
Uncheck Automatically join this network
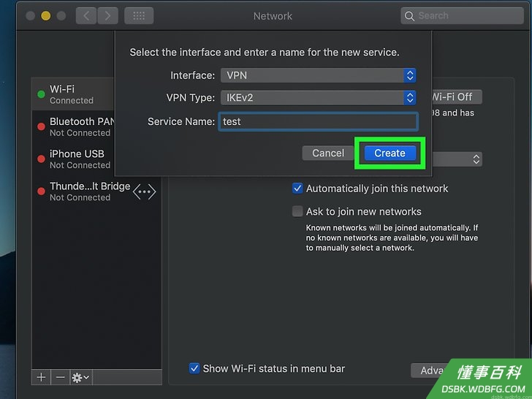pyautogui.click(x=297, y=189)
